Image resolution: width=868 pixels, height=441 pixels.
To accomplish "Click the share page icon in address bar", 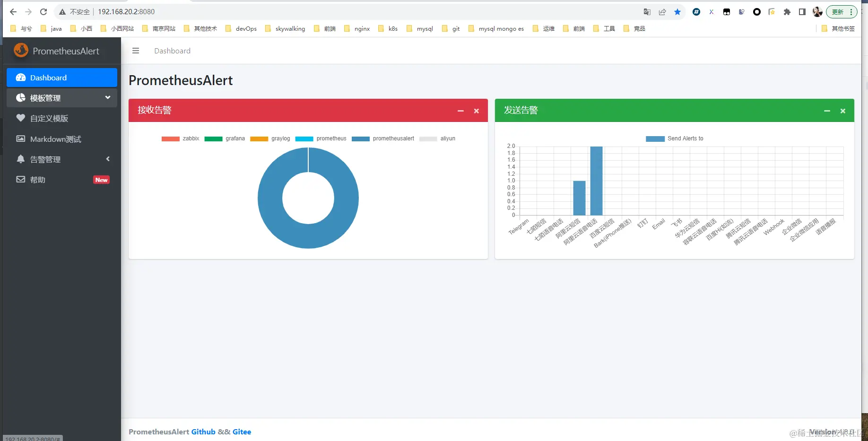I will click(662, 12).
